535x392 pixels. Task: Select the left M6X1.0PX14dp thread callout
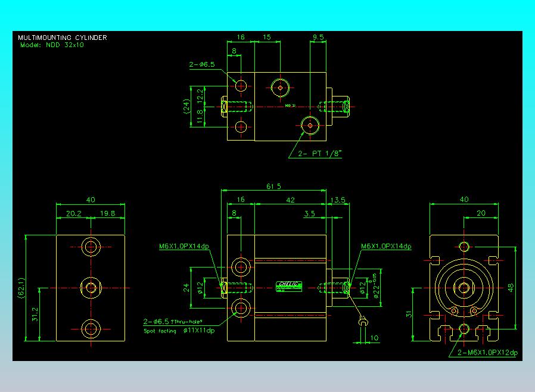184,246
